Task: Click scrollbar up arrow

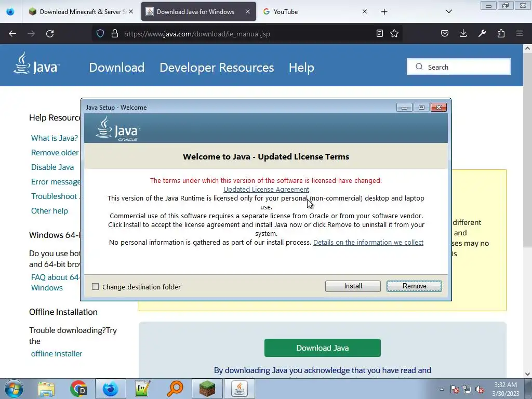Action: coord(527,48)
